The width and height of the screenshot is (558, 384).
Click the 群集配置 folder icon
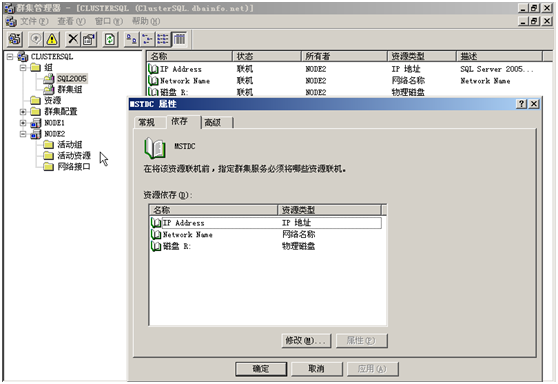(x=36, y=112)
